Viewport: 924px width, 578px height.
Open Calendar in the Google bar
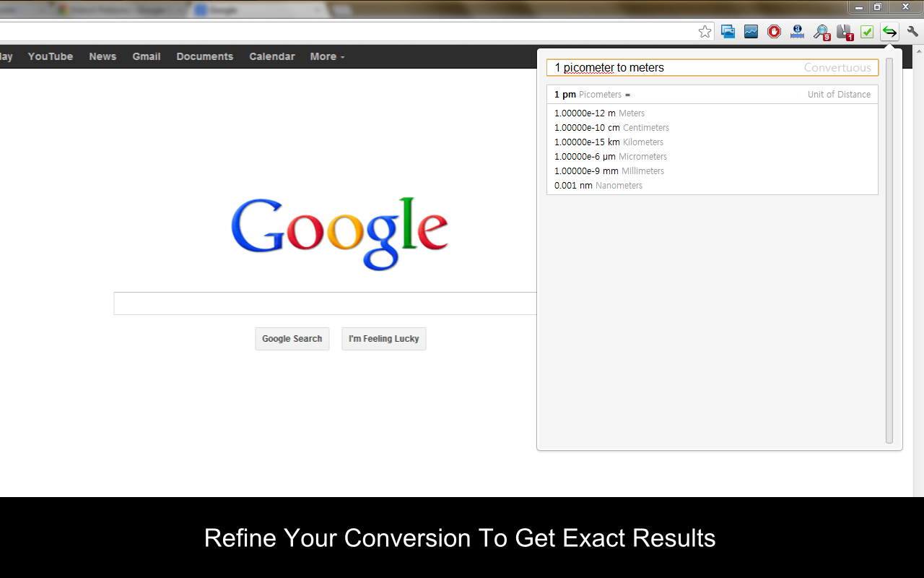click(x=272, y=56)
